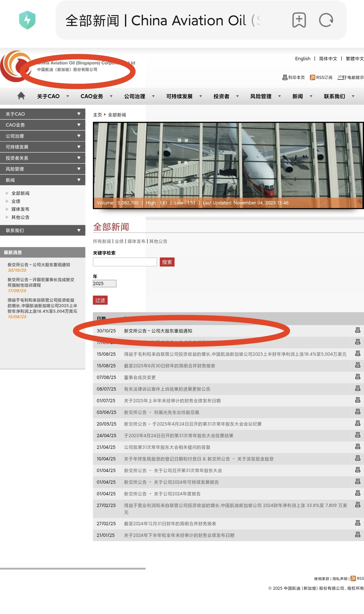
Task: Open the 电邮提示 email alert
Action: pos(351,77)
